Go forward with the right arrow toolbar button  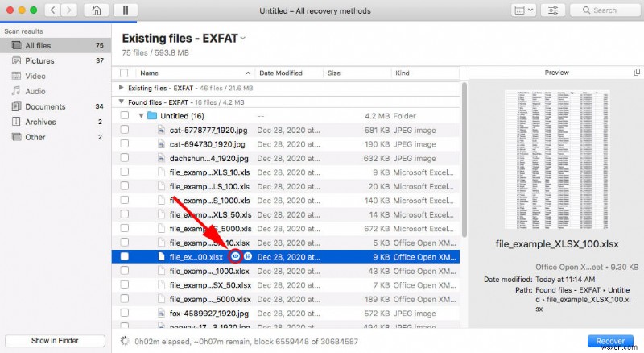[x=69, y=10]
